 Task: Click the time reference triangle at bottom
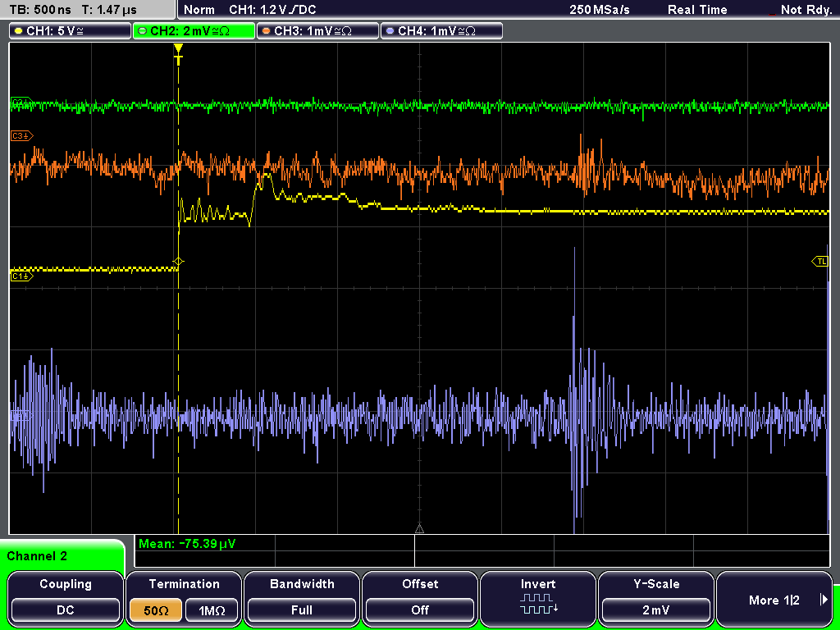coord(419,529)
